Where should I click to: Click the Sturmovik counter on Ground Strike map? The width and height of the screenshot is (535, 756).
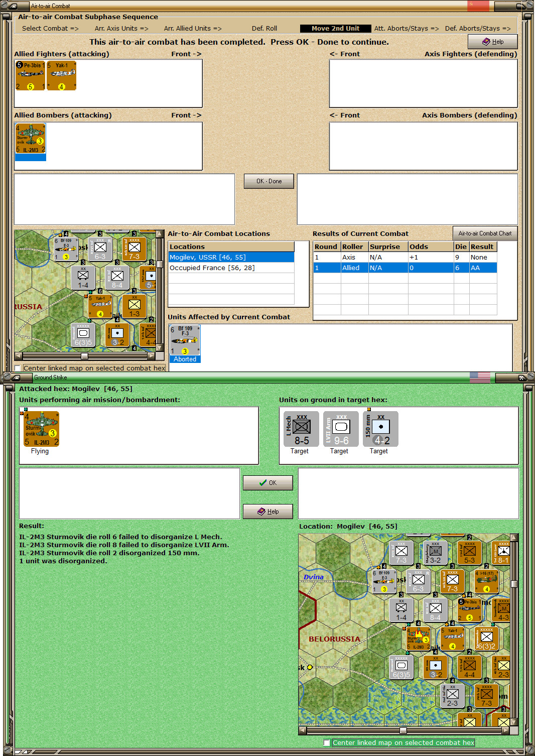pos(418,639)
